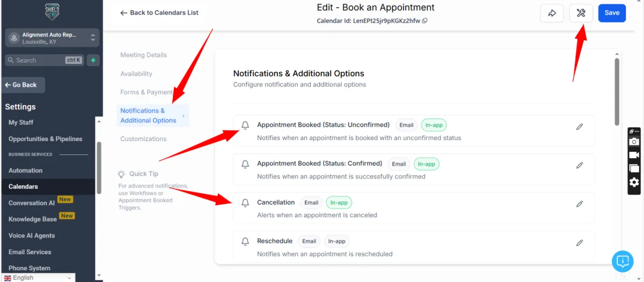Image resolution: width=644 pixels, height=282 pixels.
Task: Click the green AI sparkle icon
Action: click(93, 60)
